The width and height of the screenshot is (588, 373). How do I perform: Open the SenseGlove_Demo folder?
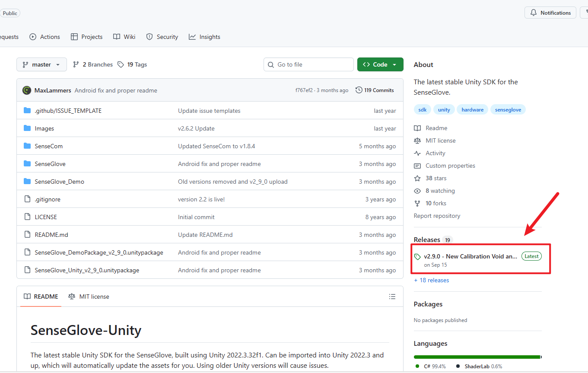[x=59, y=182]
